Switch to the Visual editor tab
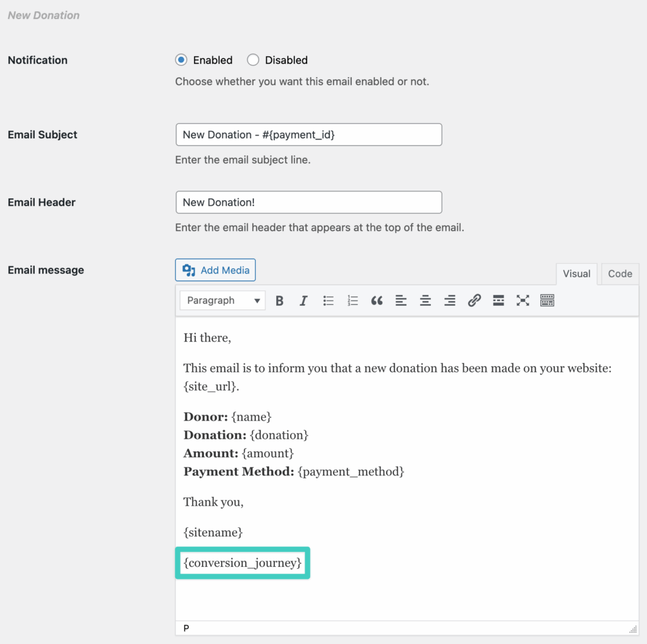 click(576, 274)
